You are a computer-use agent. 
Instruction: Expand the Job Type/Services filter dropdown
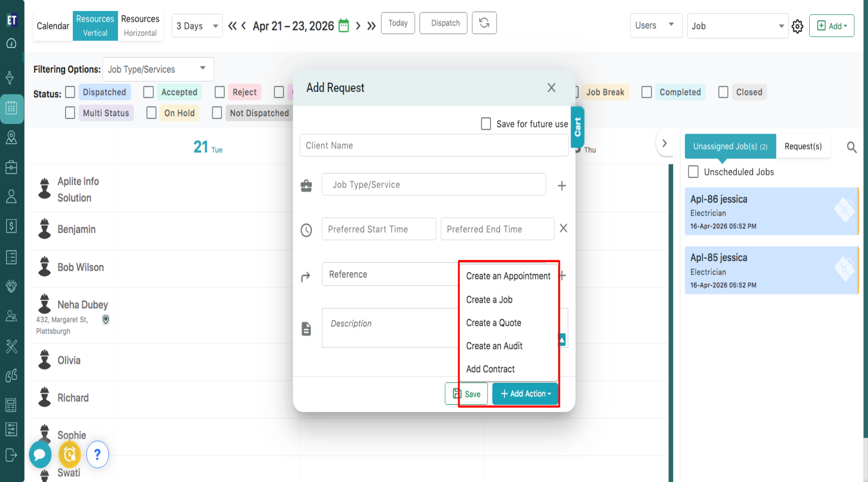click(x=158, y=69)
